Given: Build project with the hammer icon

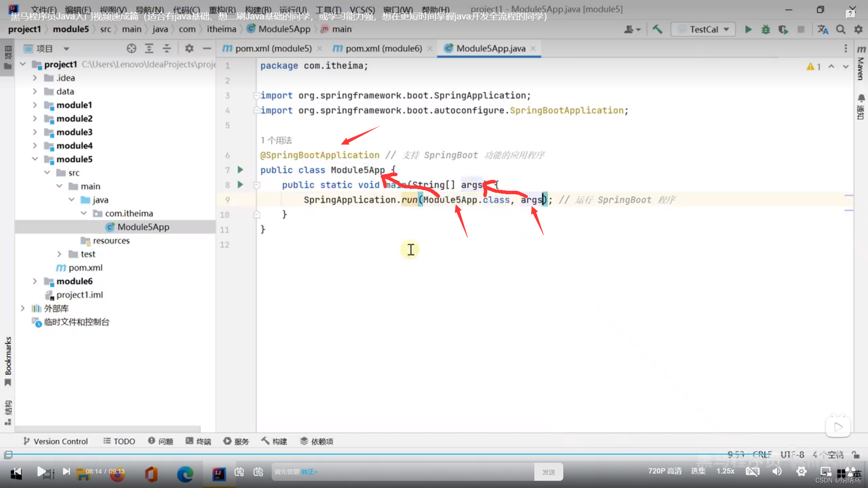Looking at the screenshot, I should 657,29.
